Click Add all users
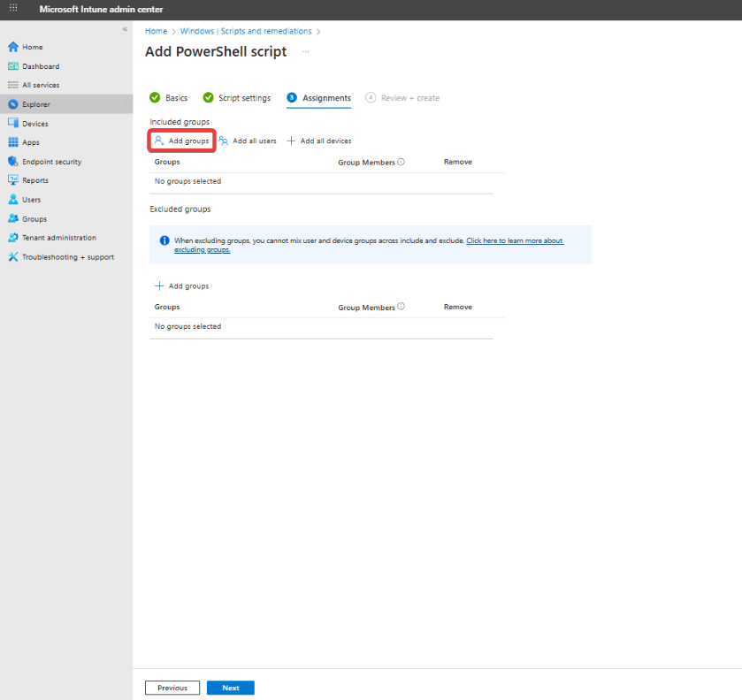Image resolution: width=742 pixels, height=700 pixels. point(248,141)
